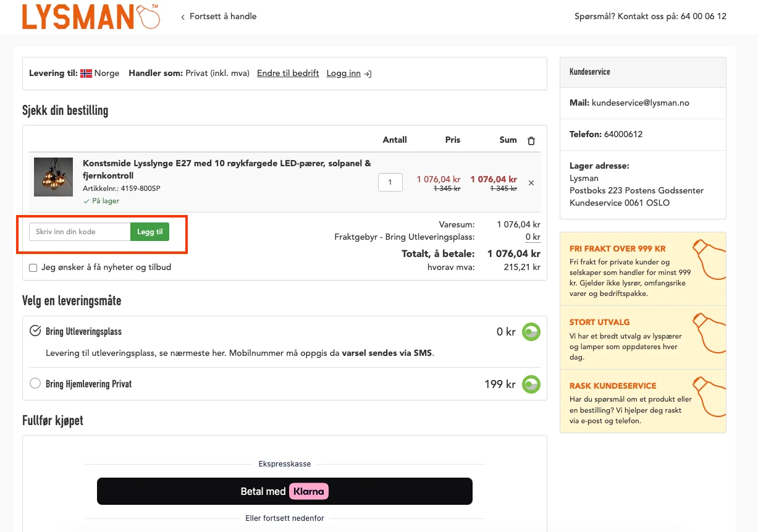
Task: Click the 0 kr shipping fee value
Action: pos(533,237)
